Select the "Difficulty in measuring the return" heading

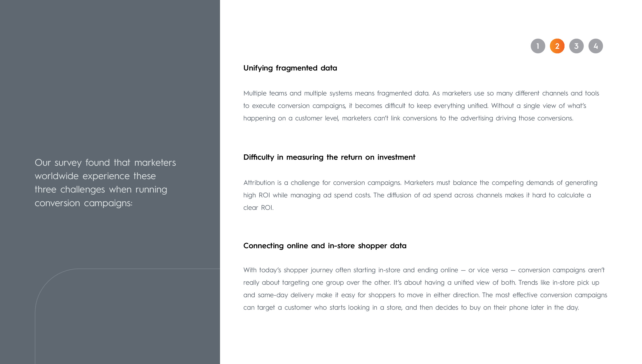[329, 157]
